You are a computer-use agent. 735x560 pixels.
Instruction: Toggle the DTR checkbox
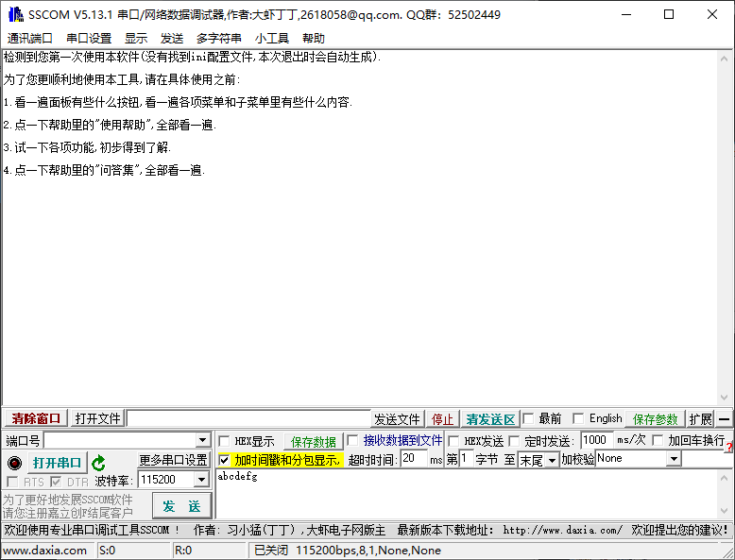(x=56, y=482)
